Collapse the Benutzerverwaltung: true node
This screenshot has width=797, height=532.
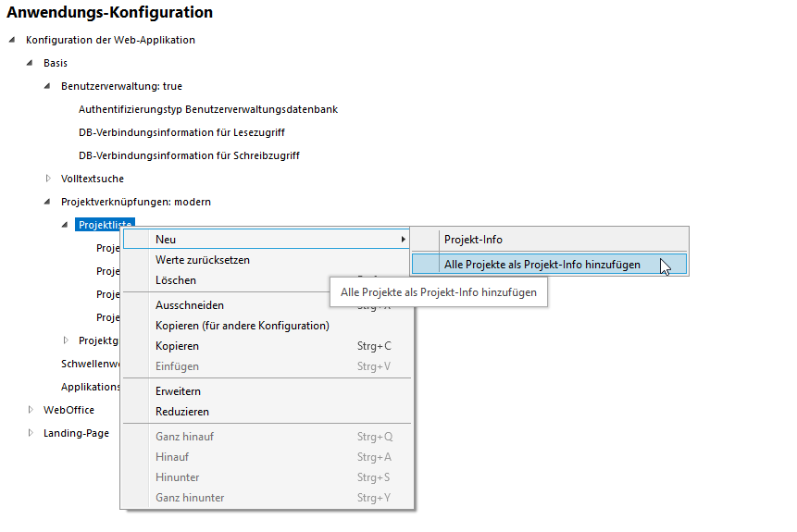tap(47, 86)
